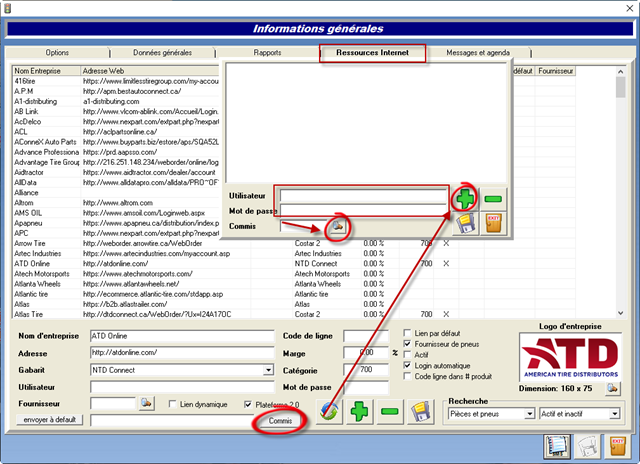Check the Lien dynamique box

click(172, 404)
